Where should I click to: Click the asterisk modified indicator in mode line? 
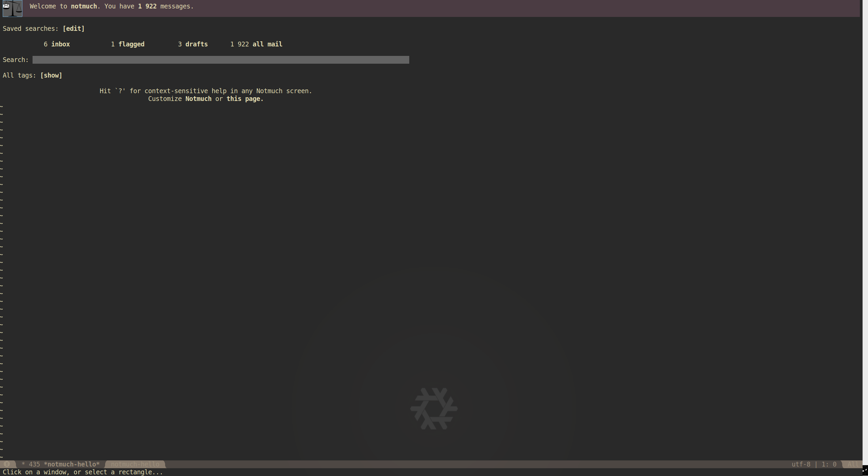click(23, 464)
